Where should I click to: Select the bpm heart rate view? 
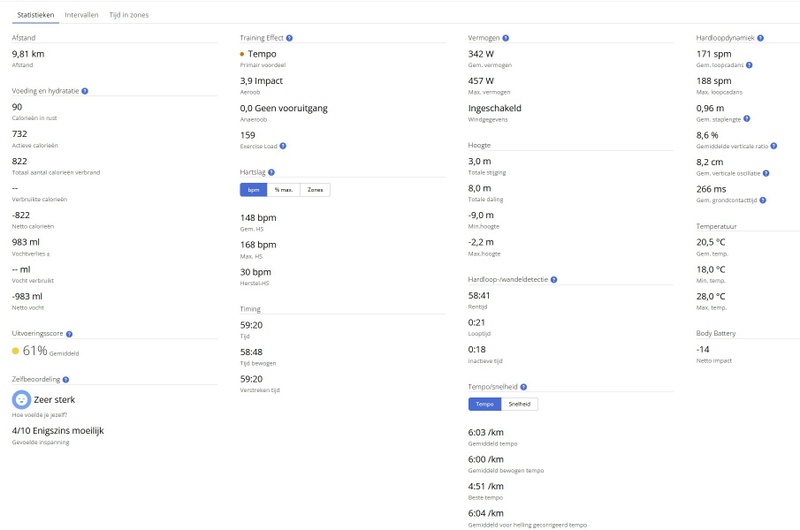[254, 190]
